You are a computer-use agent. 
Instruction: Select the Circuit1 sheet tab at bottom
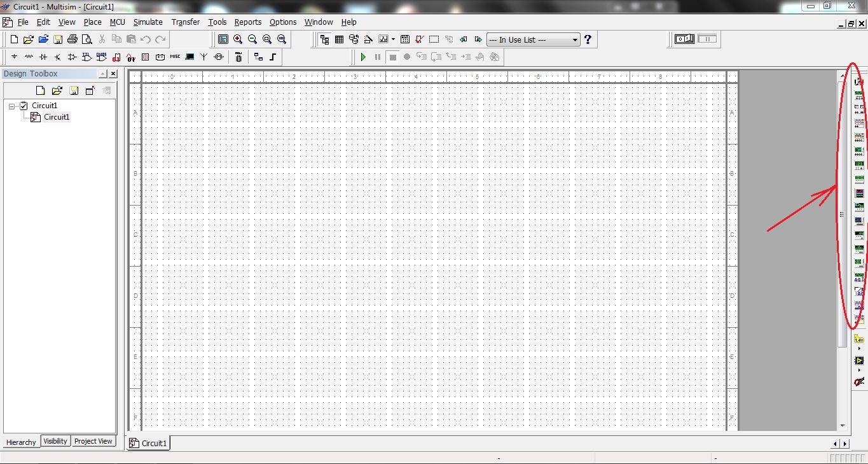pos(149,443)
